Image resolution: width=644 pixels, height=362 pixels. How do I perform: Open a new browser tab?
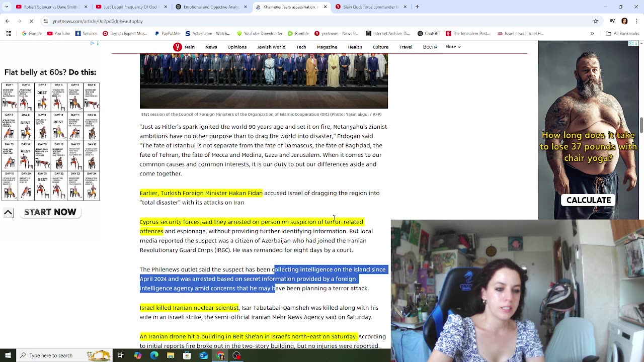click(x=417, y=7)
